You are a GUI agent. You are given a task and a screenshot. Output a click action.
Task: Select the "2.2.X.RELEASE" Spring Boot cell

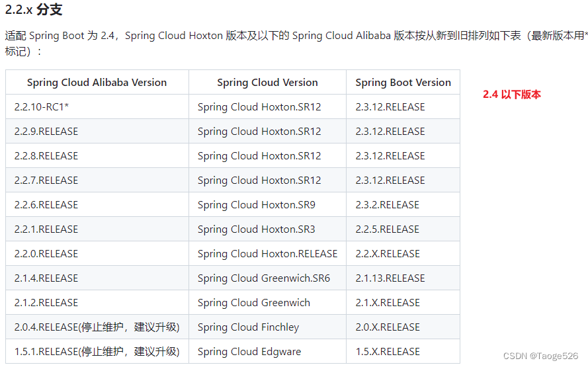(x=403, y=254)
